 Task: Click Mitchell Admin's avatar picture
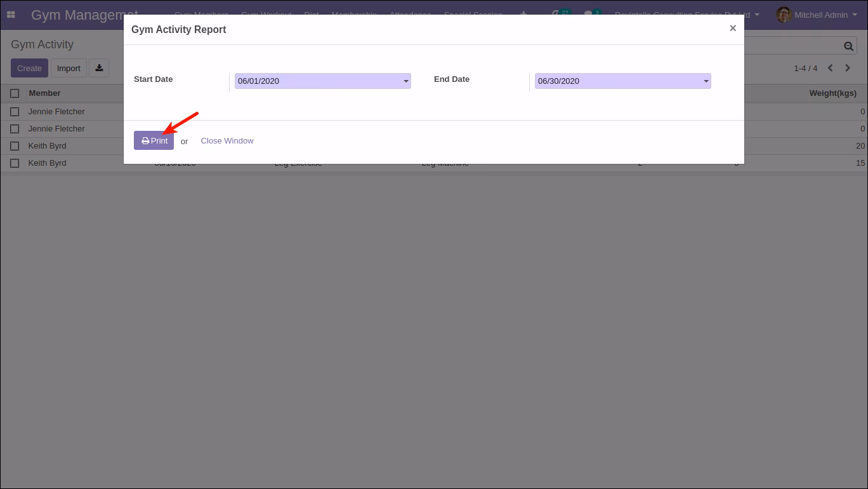pos(784,15)
